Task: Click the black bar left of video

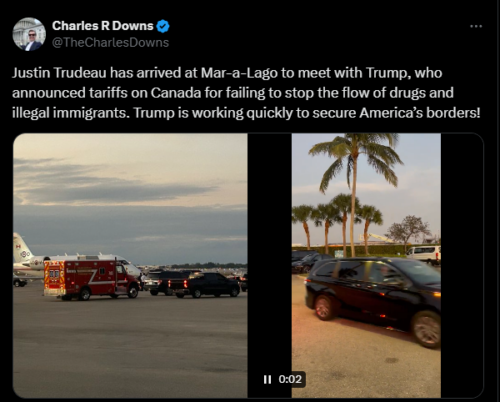Action: click(269, 253)
